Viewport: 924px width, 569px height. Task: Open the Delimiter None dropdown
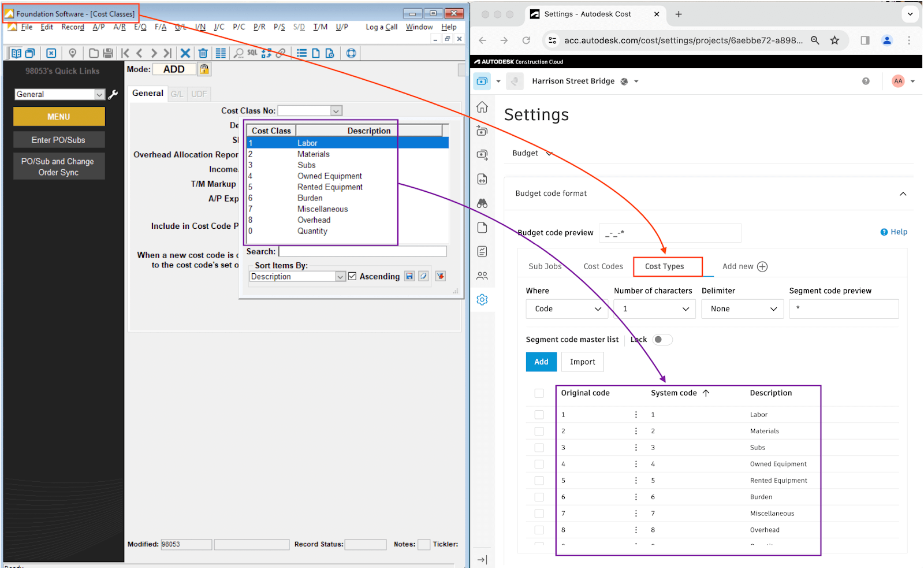pyautogui.click(x=742, y=309)
